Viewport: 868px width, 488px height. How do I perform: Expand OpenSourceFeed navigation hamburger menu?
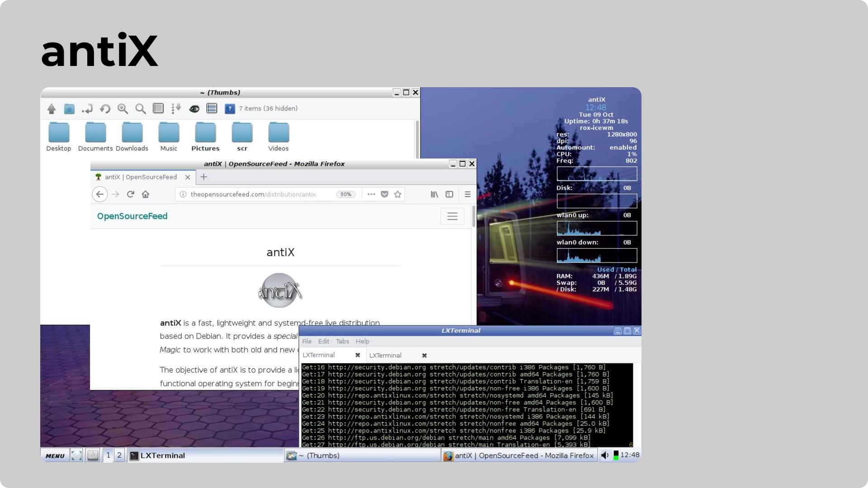point(453,216)
